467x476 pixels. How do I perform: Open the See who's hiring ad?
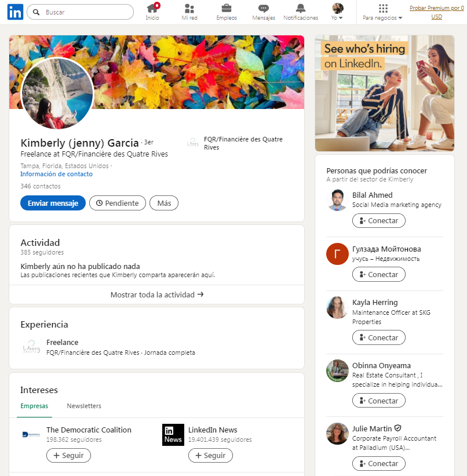tap(385, 93)
